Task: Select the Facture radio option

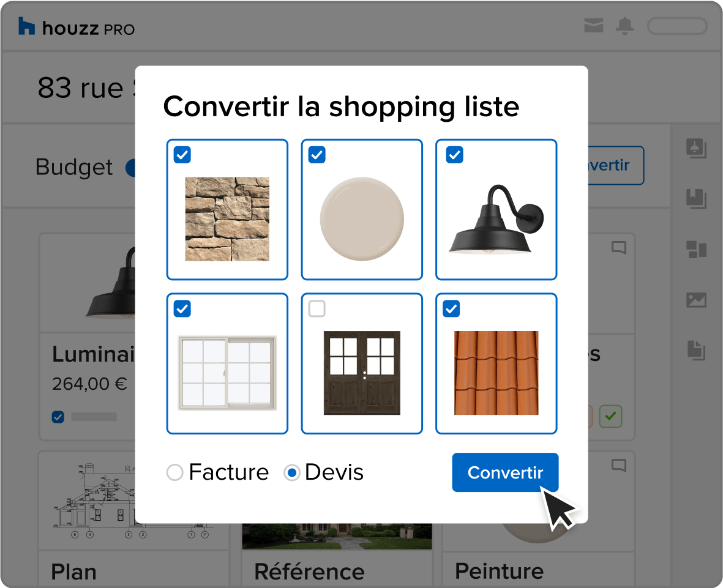Action: click(175, 472)
